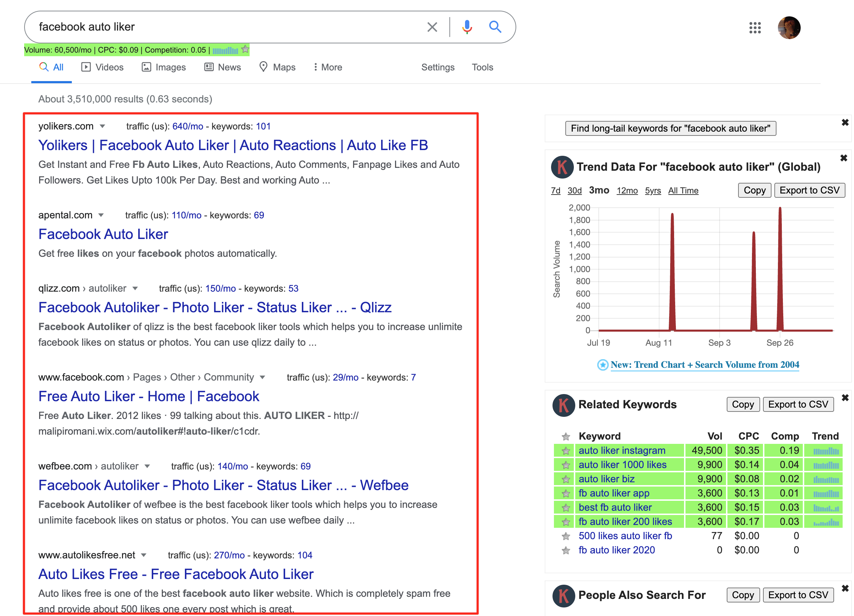This screenshot has width=854, height=616.
Task: Select the All results tab
Action: click(x=51, y=67)
